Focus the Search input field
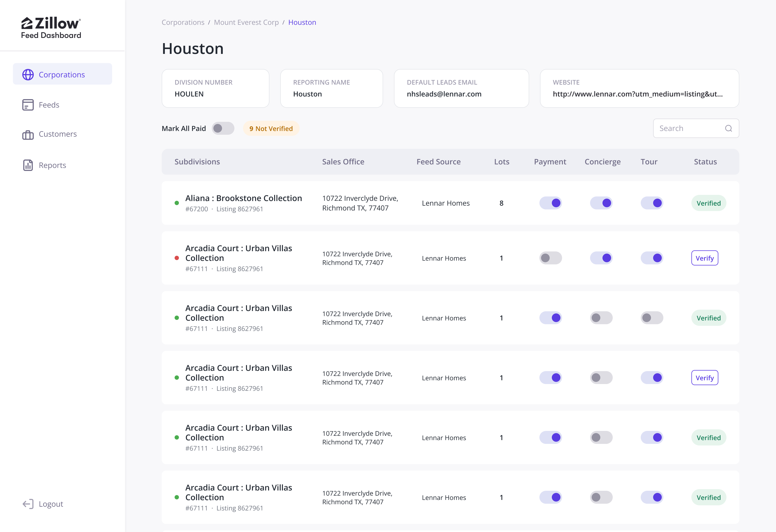 [696, 129]
